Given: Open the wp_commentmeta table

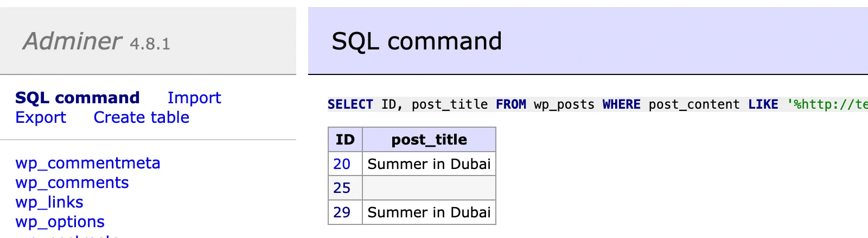Looking at the screenshot, I should [88, 163].
